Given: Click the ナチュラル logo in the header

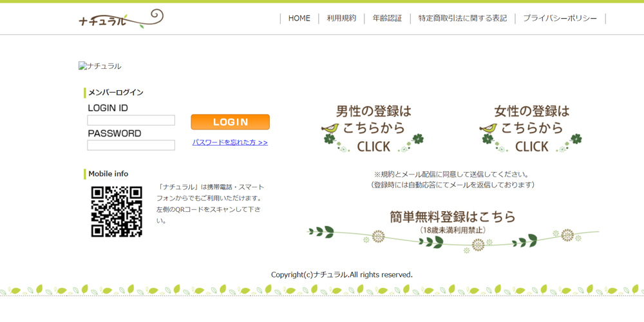Looking at the screenshot, I should (121, 19).
